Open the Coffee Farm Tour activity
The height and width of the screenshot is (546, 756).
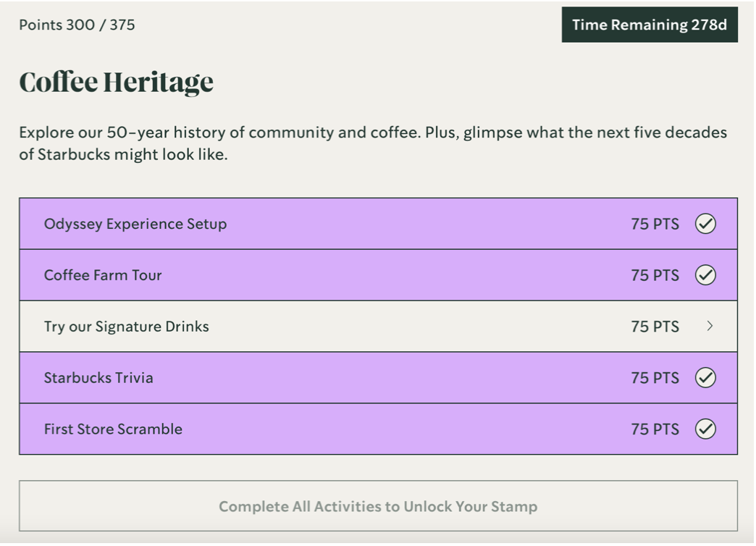103,275
